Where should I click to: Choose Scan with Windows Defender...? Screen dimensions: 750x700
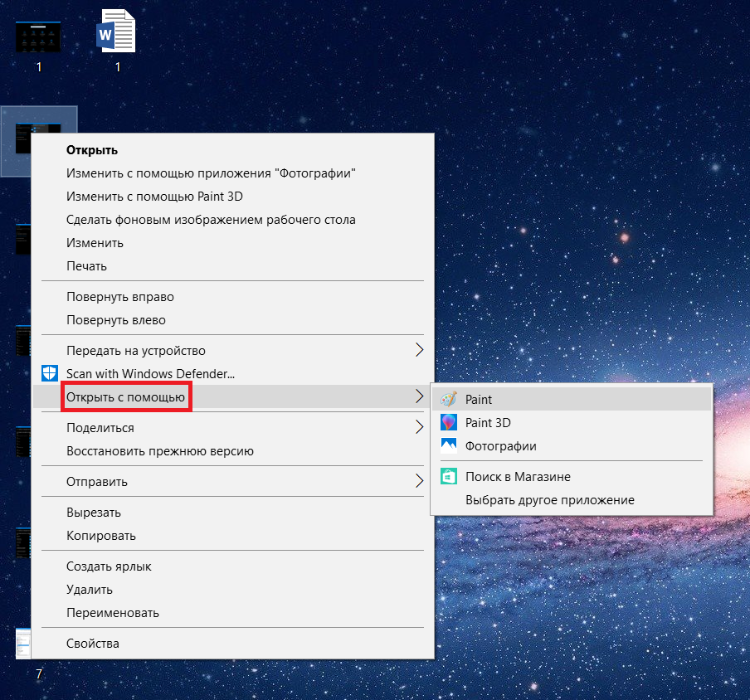coord(233,374)
